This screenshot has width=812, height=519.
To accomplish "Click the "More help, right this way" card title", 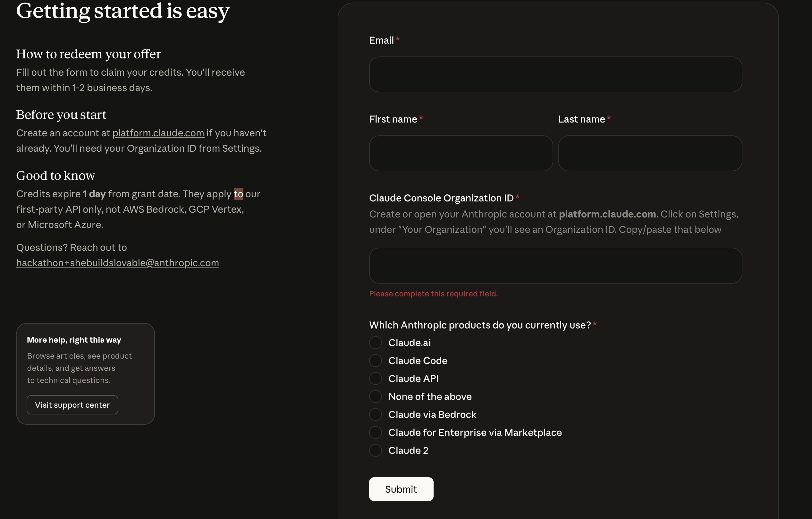I will [x=74, y=340].
